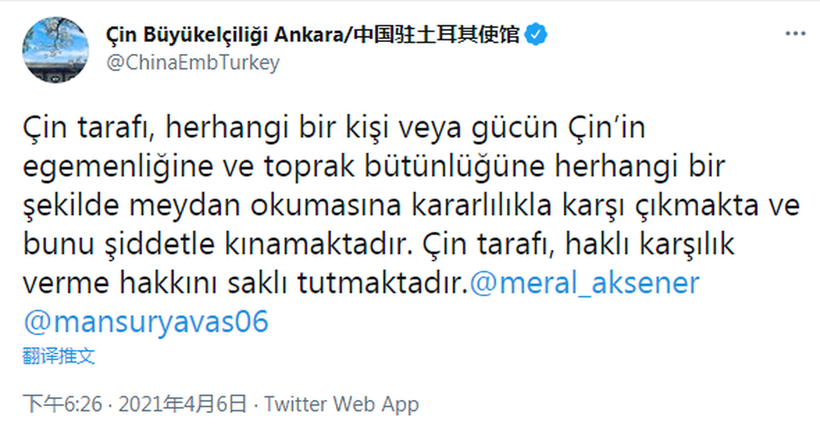The height and width of the screenshot is (428, 820).
Task: Click the 2021年4月6日 post date
Action: click(181, 404)
